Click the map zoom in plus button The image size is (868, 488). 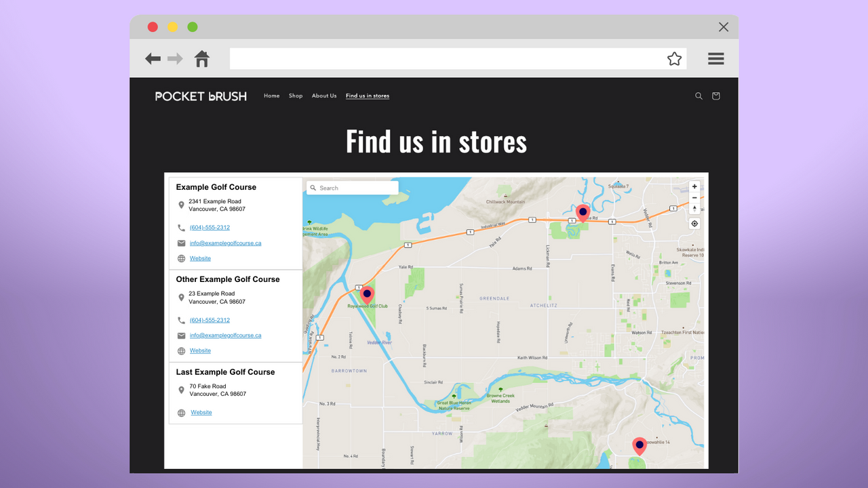pos(694,186)
